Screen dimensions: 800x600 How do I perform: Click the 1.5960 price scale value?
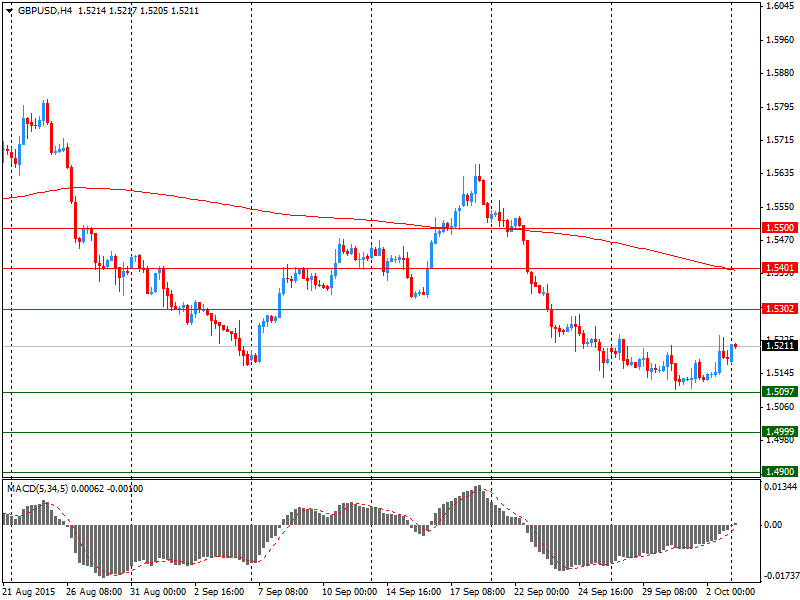point(781,39)
